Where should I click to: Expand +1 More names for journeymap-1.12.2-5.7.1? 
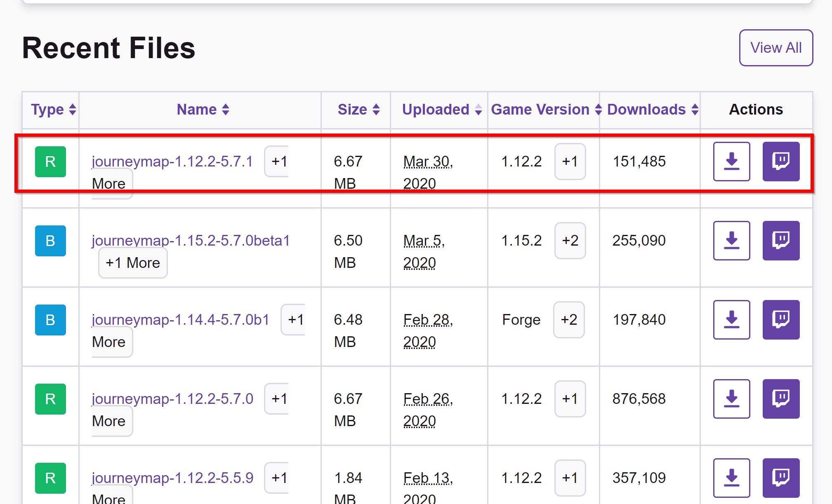[x=276, y=162]
